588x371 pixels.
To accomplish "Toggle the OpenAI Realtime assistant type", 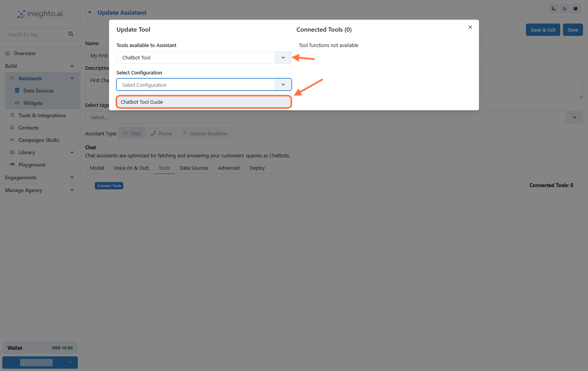I will point(205,133).
